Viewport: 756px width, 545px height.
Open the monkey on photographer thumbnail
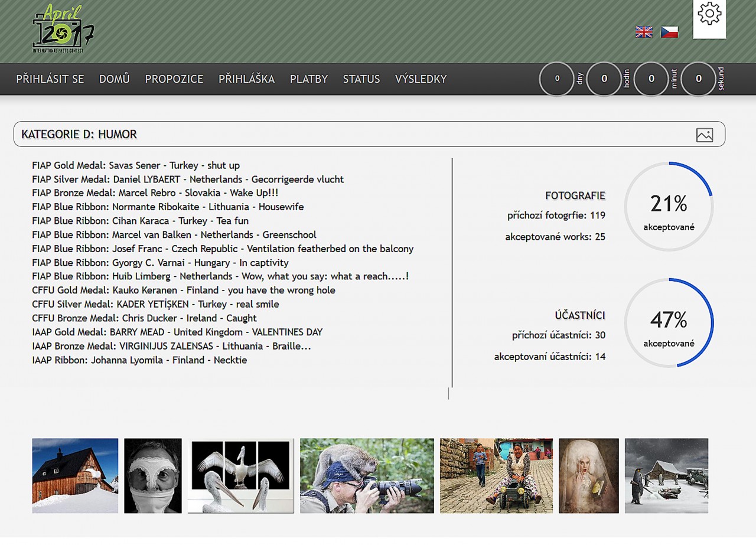(x=367, y=476)
